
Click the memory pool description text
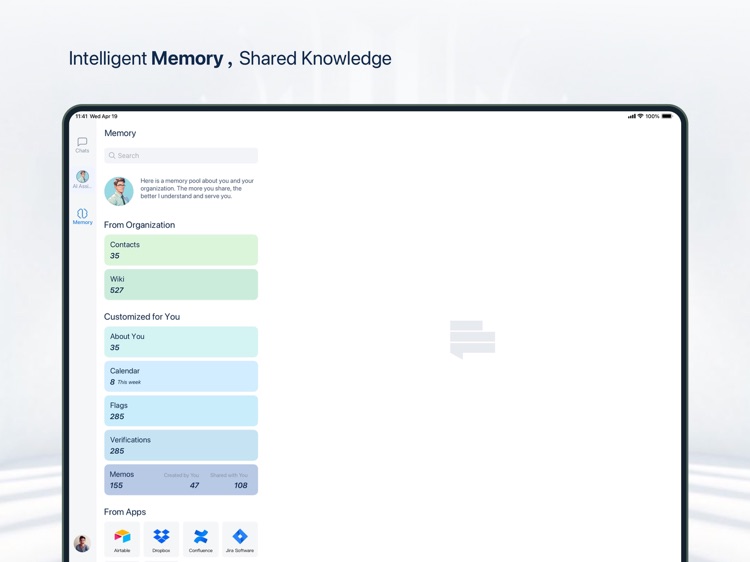click(197, 188)
